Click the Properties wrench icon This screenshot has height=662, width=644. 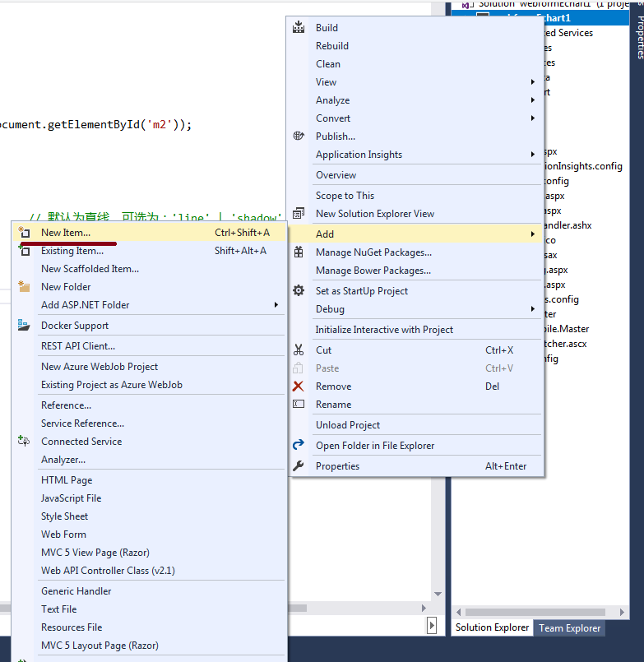pos(299,465)
